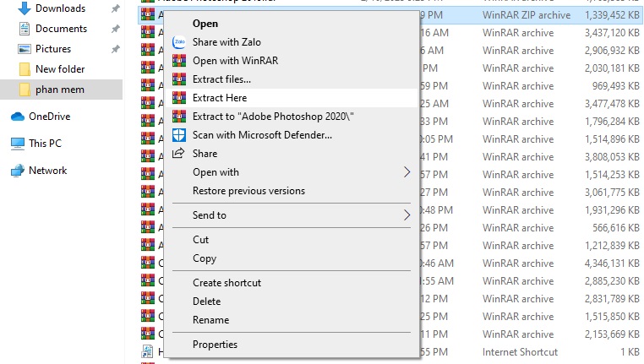Click the Share arrow icon
Image resolution: width=644 pixels, height=364 pixels.
click(178, 154)
